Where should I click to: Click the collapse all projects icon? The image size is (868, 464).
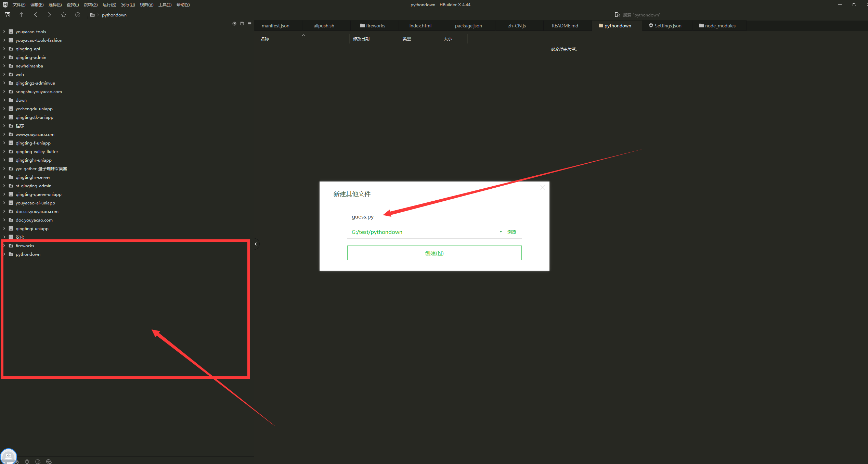tap(242, 24)
